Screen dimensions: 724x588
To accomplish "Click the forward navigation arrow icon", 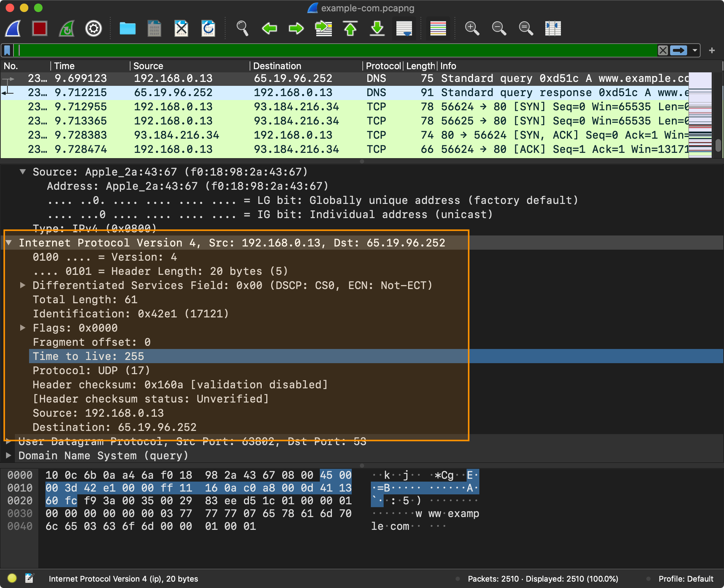I will click(295, 29).
